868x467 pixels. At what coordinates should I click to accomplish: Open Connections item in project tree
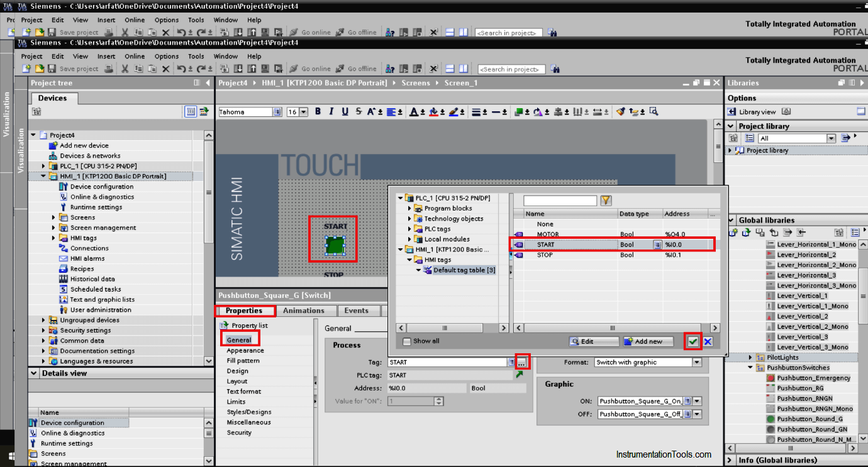89,248
